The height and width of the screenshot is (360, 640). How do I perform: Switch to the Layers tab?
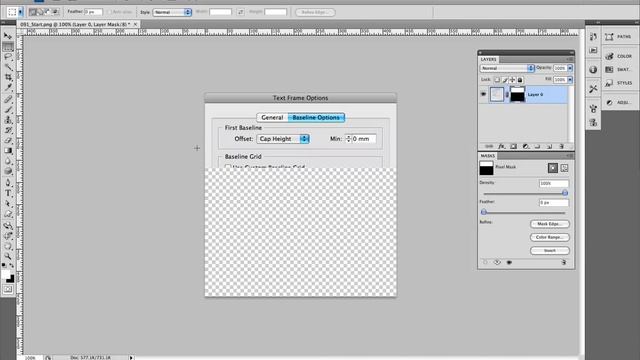[x=489, y=59]
